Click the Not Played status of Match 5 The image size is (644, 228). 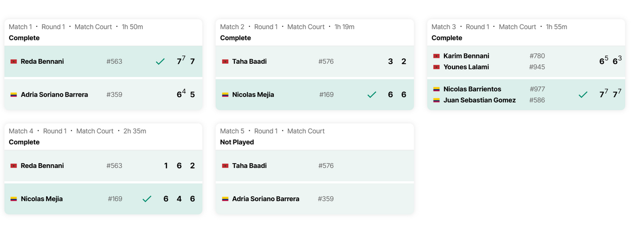pos(237,142)
